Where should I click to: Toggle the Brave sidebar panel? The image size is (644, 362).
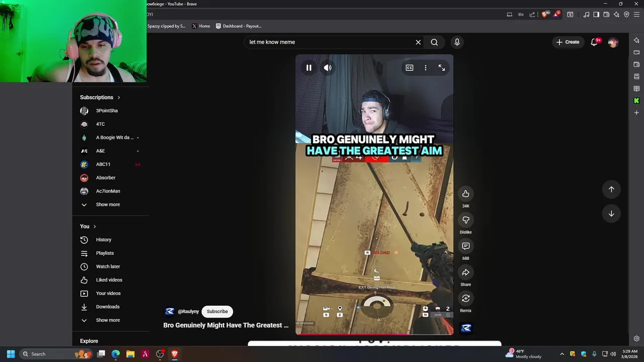[596, 15]
